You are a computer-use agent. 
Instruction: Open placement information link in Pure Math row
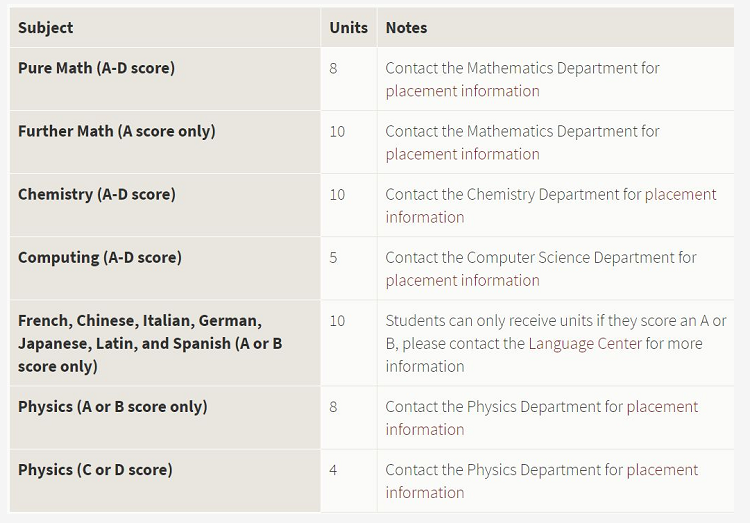[x=463, y=91]
